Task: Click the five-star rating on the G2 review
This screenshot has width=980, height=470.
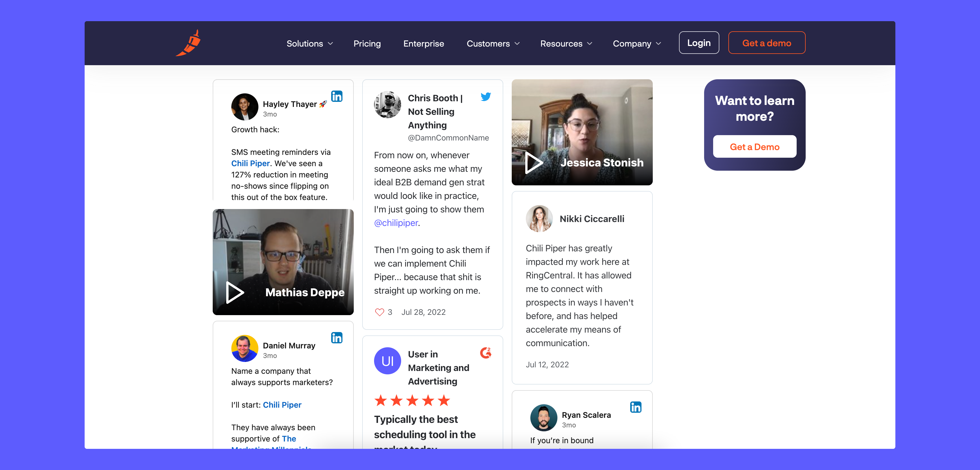Action: 412,400
